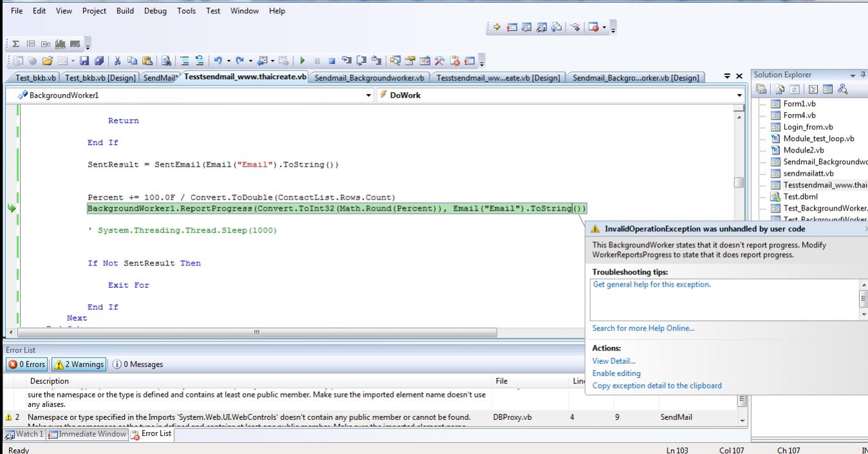The width and height of the screenshot is (868, 454).
Task: Click the Undo arrow icon
Action: 217,62
